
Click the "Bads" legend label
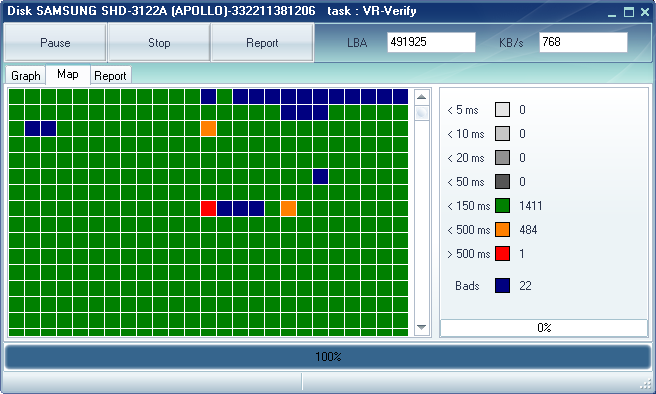coord(467,286)
